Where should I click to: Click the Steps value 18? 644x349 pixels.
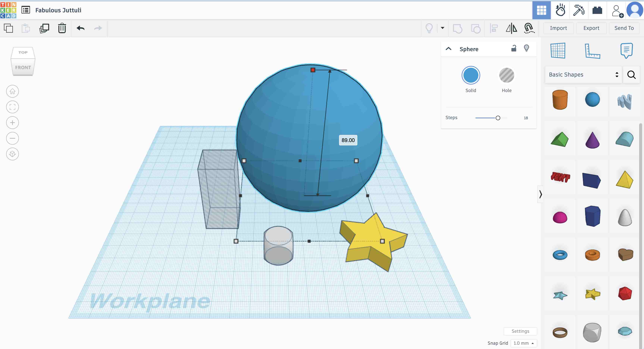coord(526,118)
